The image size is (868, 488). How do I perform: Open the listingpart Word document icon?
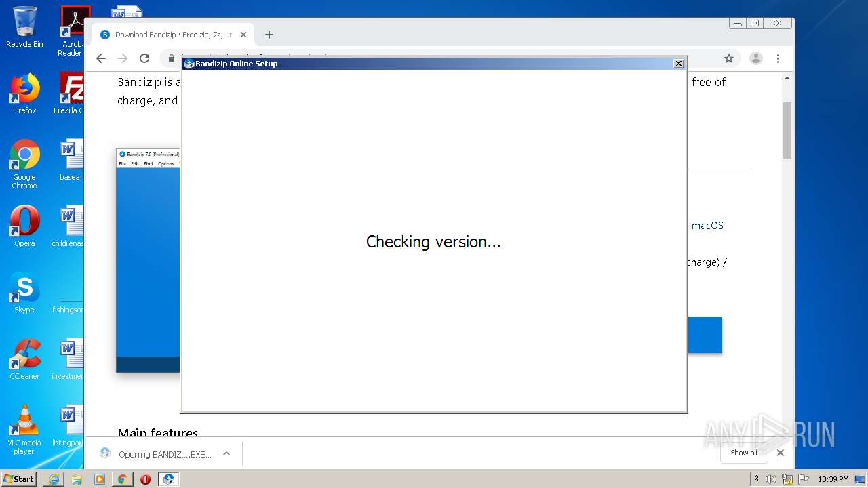[x=69, y=426]
